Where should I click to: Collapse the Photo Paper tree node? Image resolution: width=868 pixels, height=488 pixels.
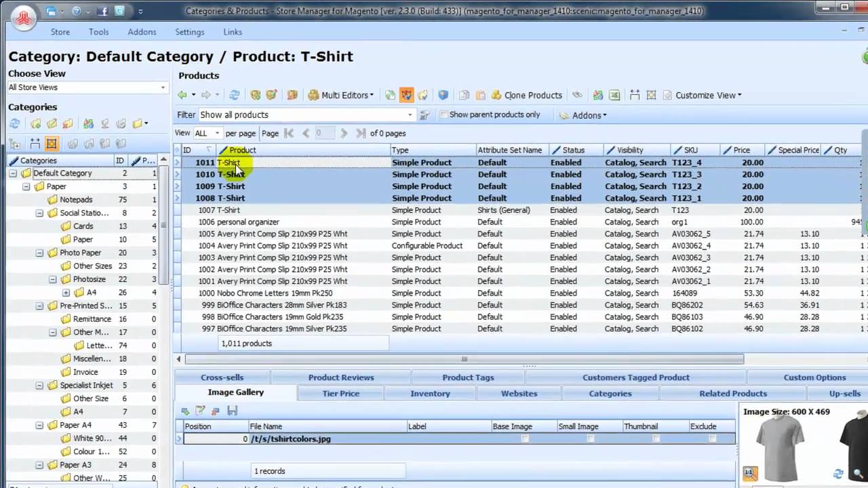click(x=39, y=253)
